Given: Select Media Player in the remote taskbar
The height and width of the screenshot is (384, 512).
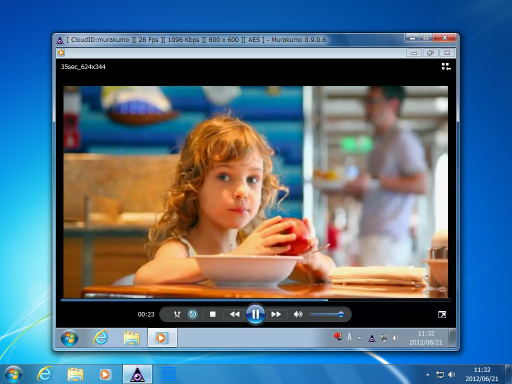Looking at the screenshot, I should [x=162, y=338].
